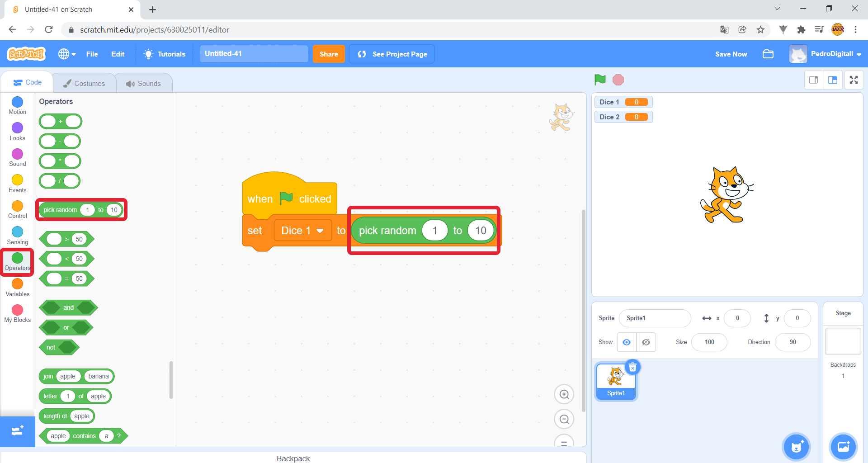868x463 pixels.
Task: Click the less than 50 block
Action: (x=67, y=259)
